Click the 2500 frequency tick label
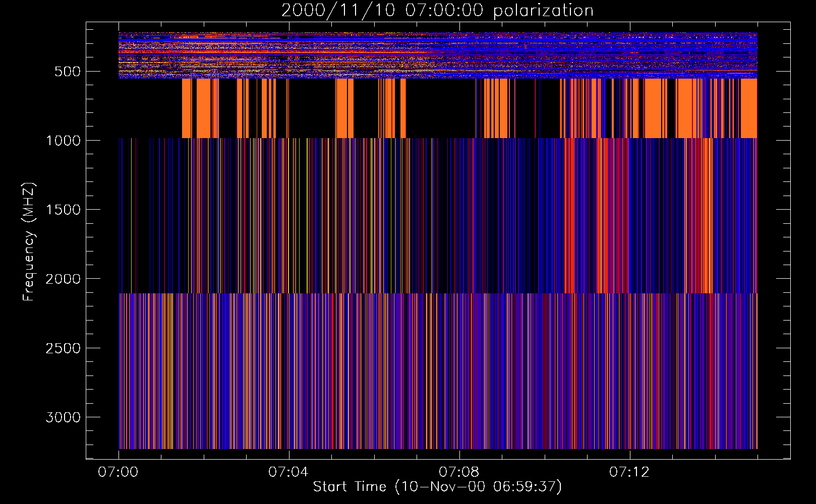This screenshot has width=816, height=504. tap(63, 348)
